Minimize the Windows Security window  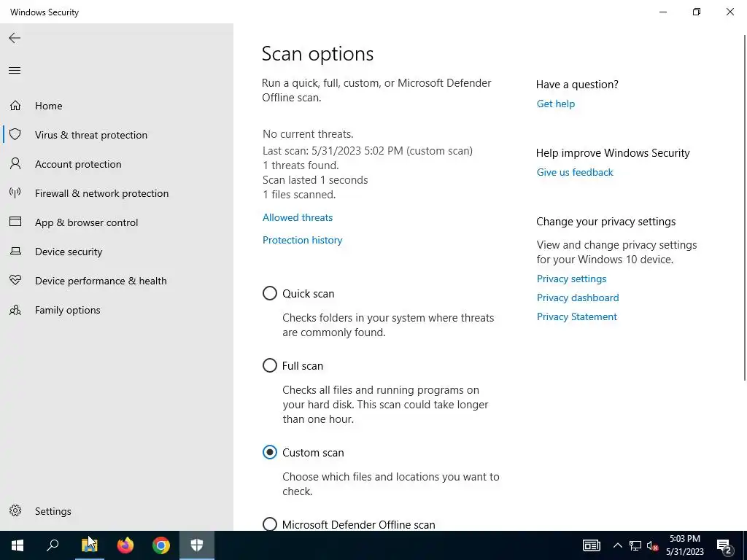pyautogui.click(x=662, y=12)
